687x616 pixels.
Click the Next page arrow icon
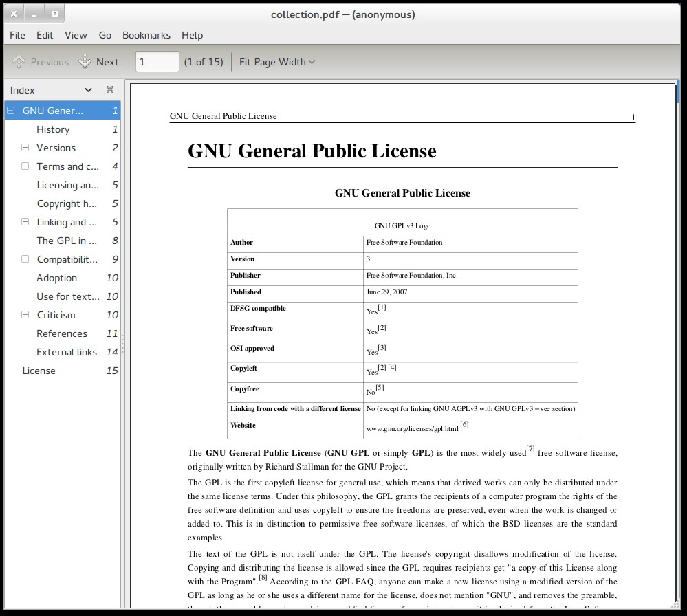point(85,62)
